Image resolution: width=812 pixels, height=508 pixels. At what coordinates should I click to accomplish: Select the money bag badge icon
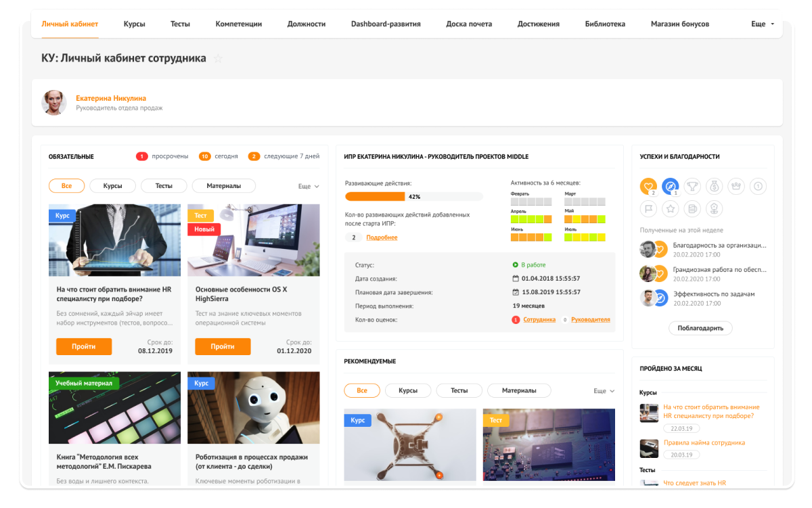715,186
